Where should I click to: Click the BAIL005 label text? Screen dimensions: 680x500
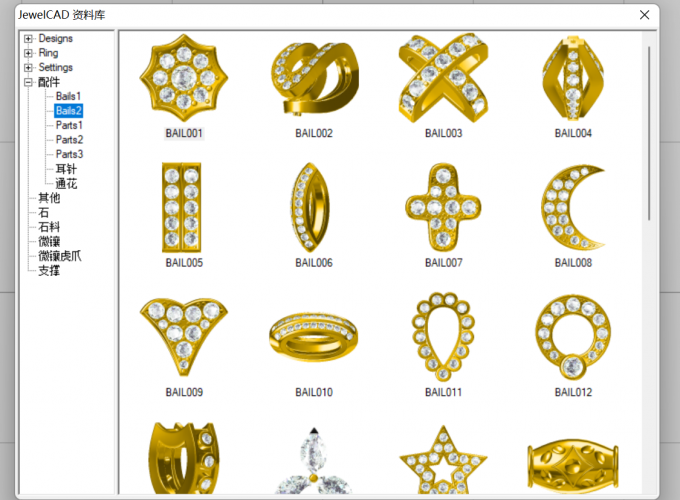click(x=184, y=263)
